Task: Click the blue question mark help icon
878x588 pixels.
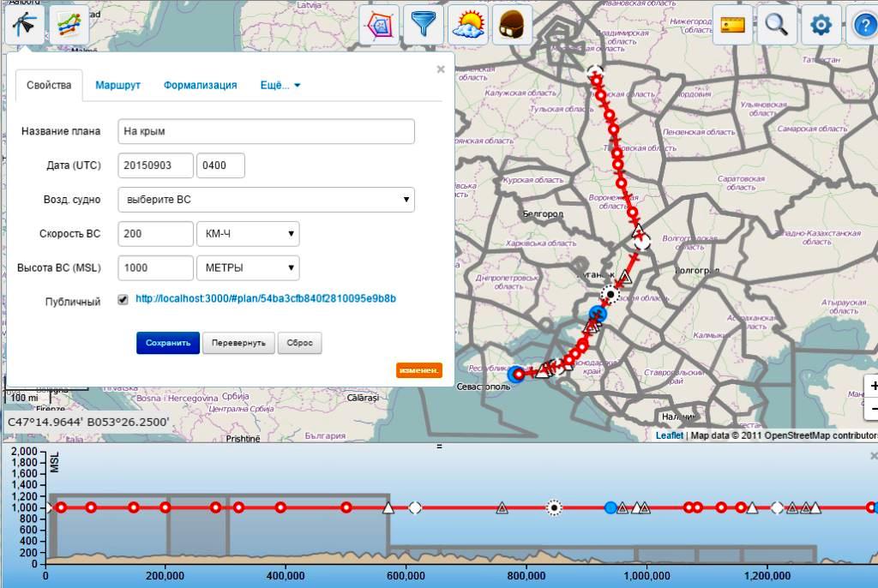Action: (x=864, y=25)
